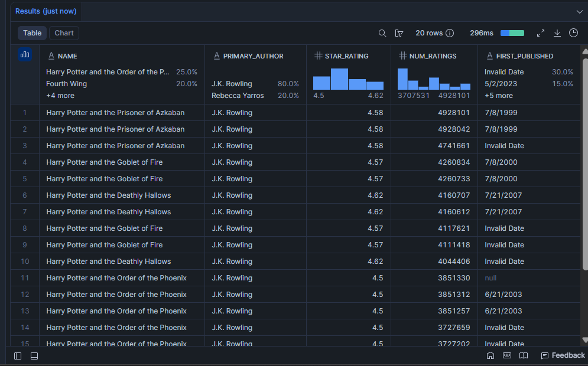This screenshot has height=366, width=588.
Task: Click cell with value 4741661
Action: [x=434, y=146]
